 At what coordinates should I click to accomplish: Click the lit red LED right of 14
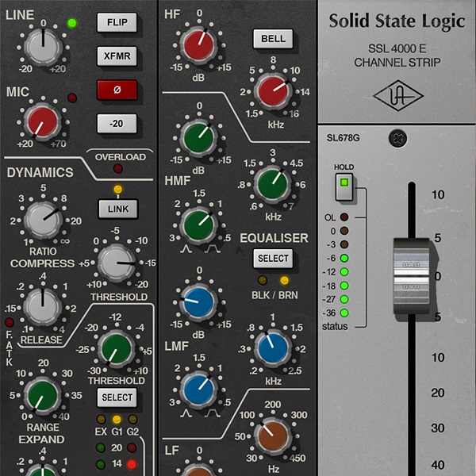tap(132, 464)
